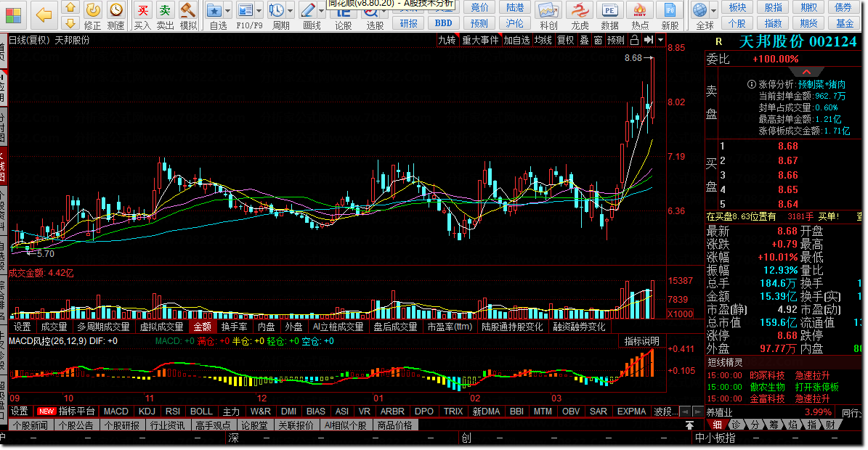
Task: Switch to the BOLL indicator tab
Action: 201,412
